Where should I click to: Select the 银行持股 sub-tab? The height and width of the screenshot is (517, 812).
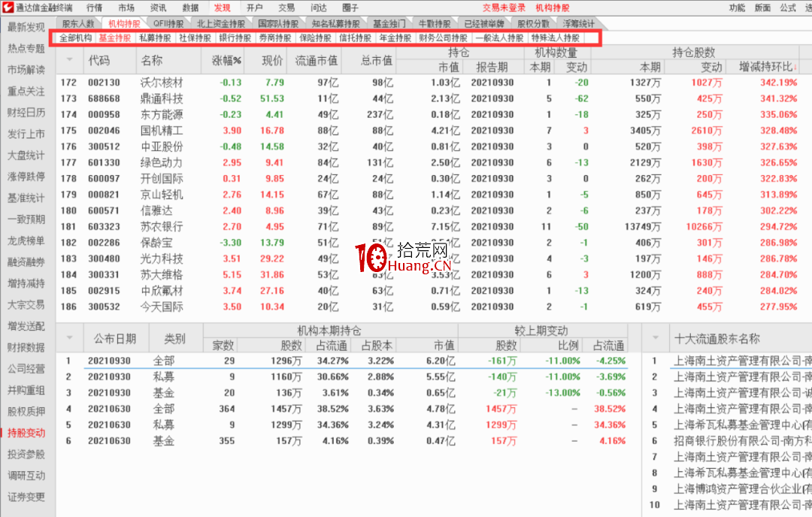235,38
